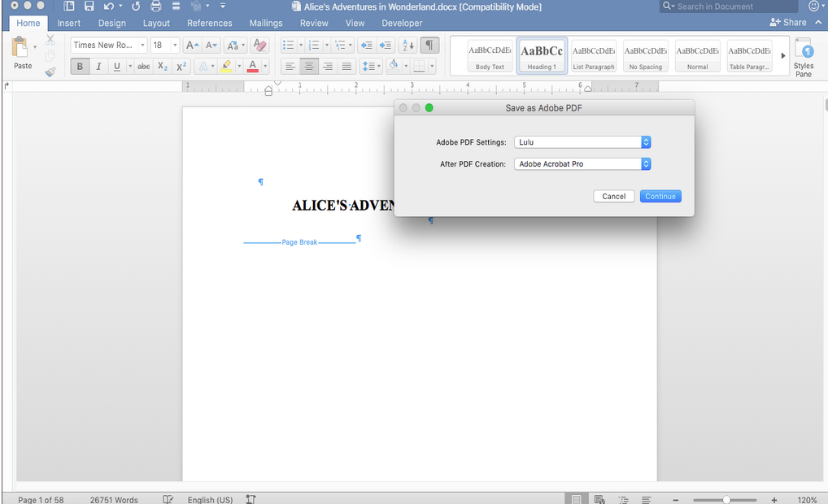The image size is (828, 504).
Task: Click the Cut scissors icon
Action: tap(50, 40)
